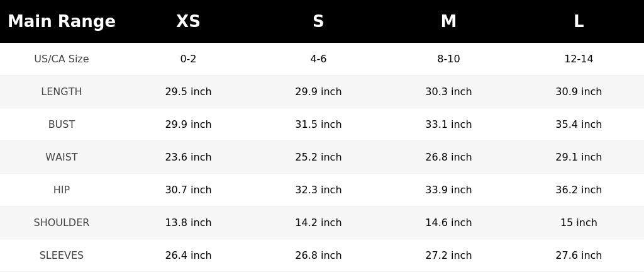This screenshot has height=272, width=644.
Task: Click the 29.5 inch length value
Action: pyautogui.click(x=188, y=92)
